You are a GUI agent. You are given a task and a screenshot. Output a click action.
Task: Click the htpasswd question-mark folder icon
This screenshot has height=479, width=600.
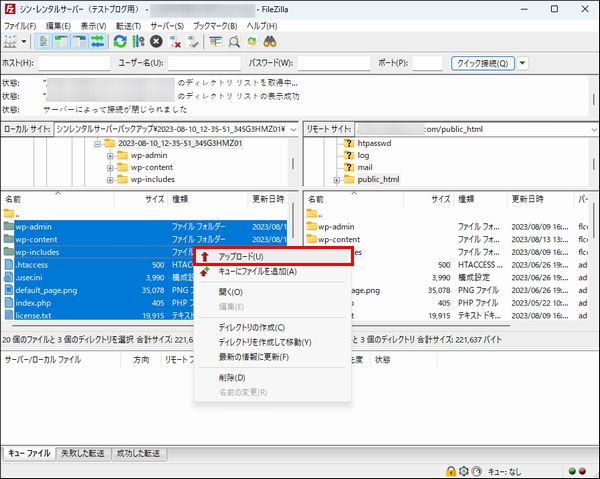348,143
